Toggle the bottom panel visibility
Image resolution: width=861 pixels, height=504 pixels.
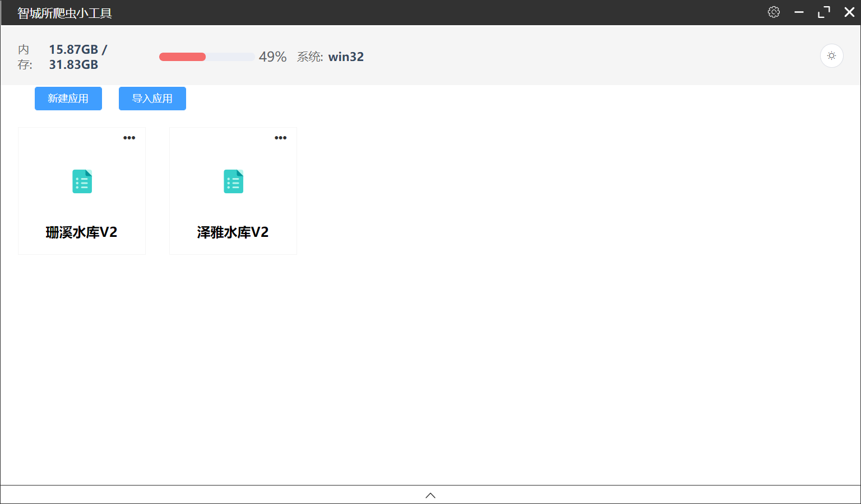point(430,495)
